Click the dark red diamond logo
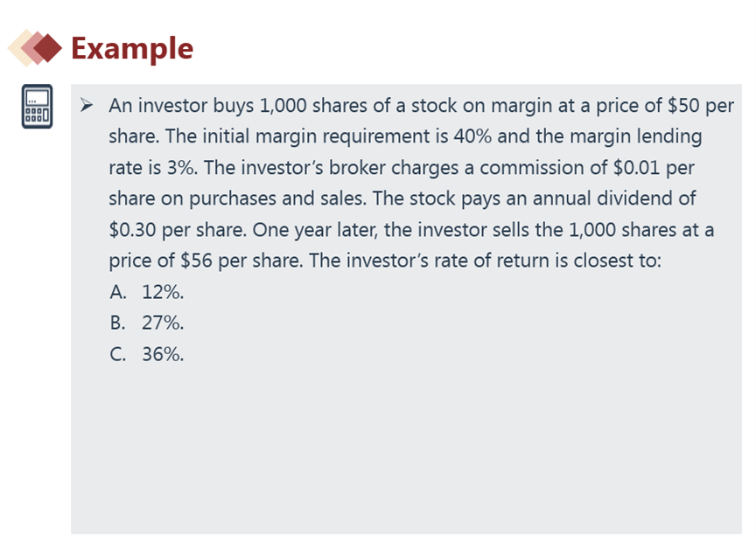756x536 pixels. 48,48
